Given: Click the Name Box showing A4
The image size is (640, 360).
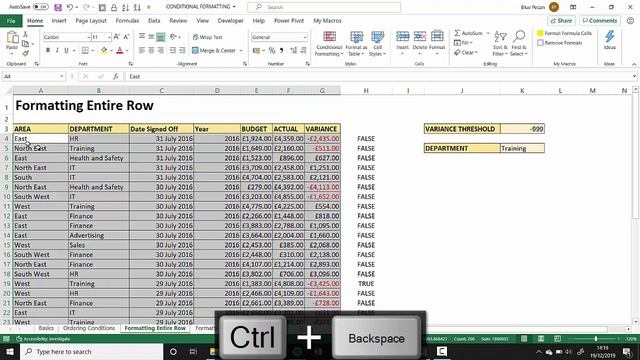Looking at the screenshot, I should (33, 76).
